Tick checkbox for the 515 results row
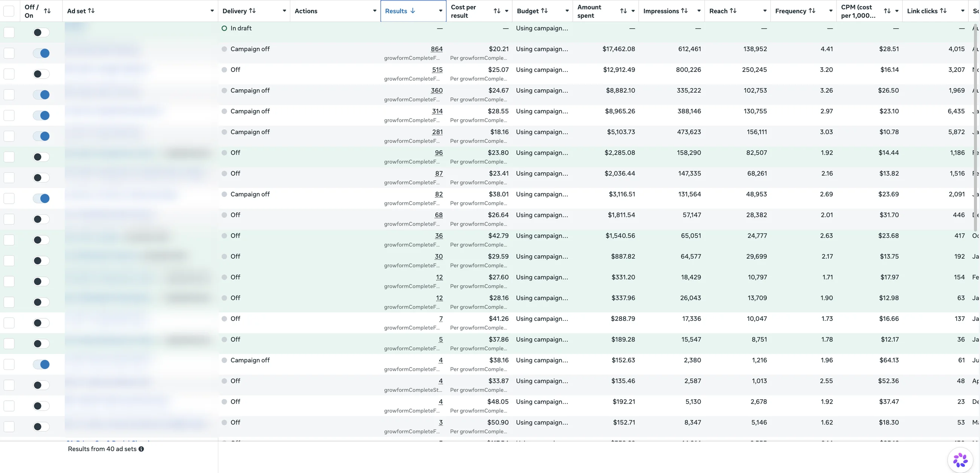The height and width of the screenshot is (473, 980). 9,74
